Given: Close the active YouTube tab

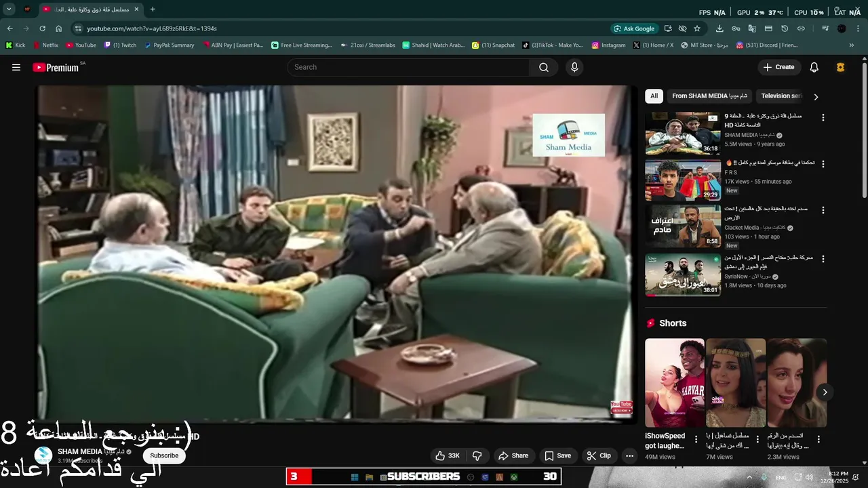Looking at the screenshot, I should click(x=136, y=9).
